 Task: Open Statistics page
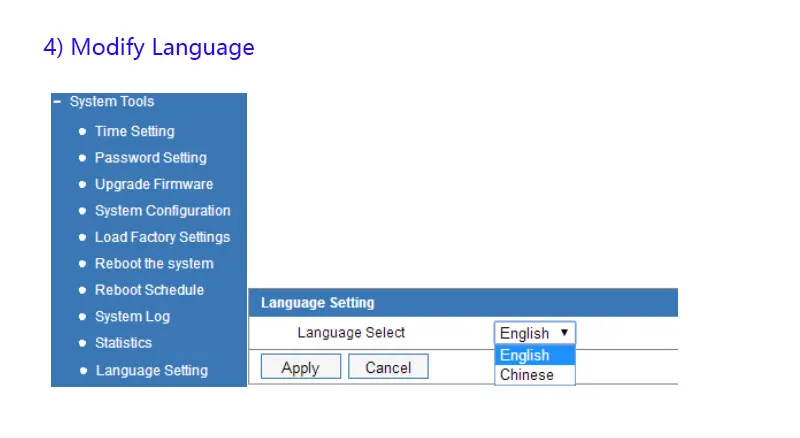[x=123, y=343]
